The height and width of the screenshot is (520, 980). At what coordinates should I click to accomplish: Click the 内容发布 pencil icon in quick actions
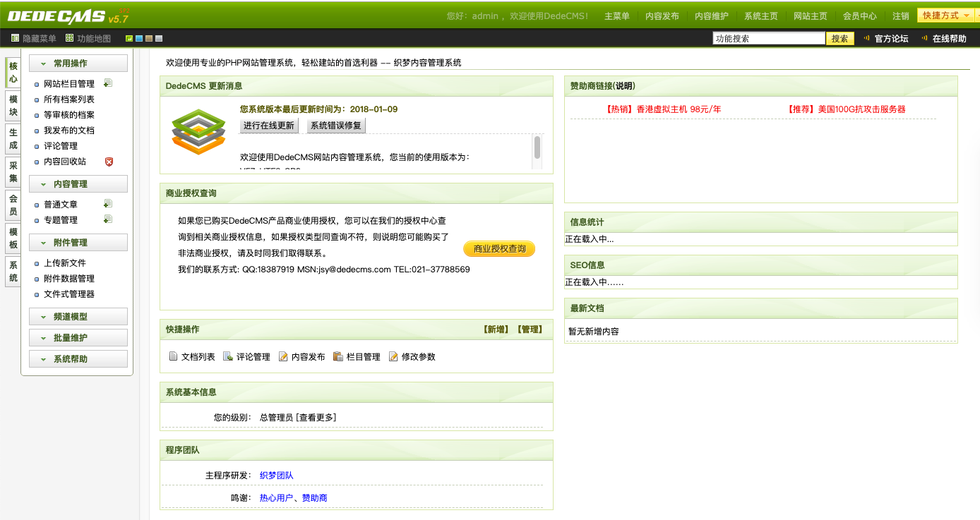pyautogui.click(x=283, y=356)
